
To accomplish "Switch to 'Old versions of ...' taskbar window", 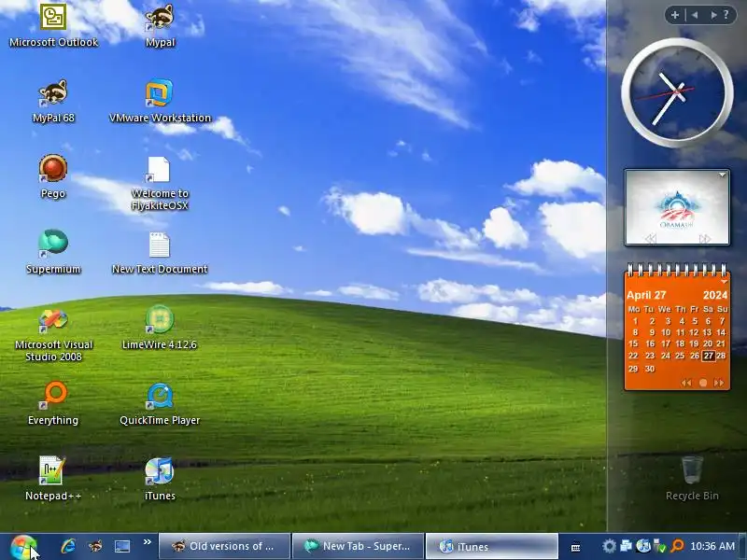I will [x=224, y=546].
